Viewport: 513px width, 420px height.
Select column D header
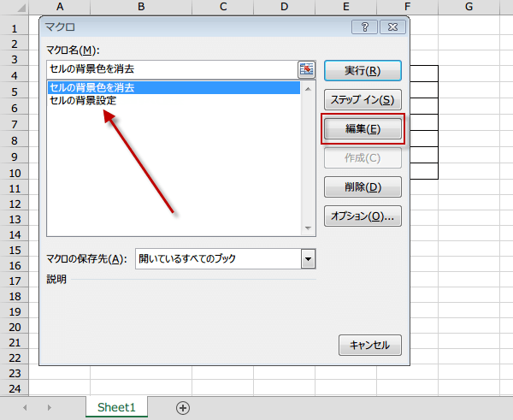click(285, 7)
